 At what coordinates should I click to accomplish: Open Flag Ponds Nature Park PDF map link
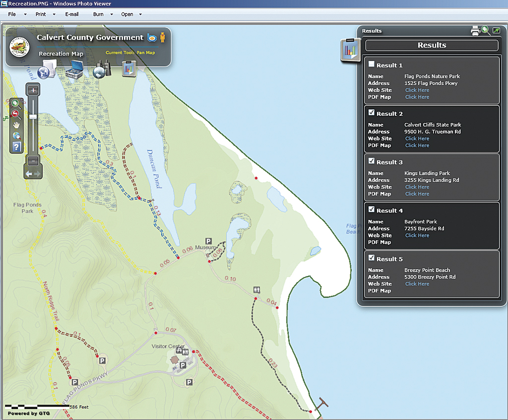pos(417,97)
